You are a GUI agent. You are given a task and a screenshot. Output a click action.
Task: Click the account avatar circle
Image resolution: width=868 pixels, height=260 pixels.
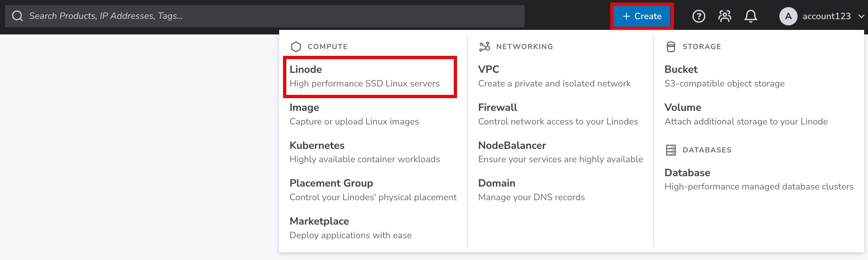click(788, 16)
